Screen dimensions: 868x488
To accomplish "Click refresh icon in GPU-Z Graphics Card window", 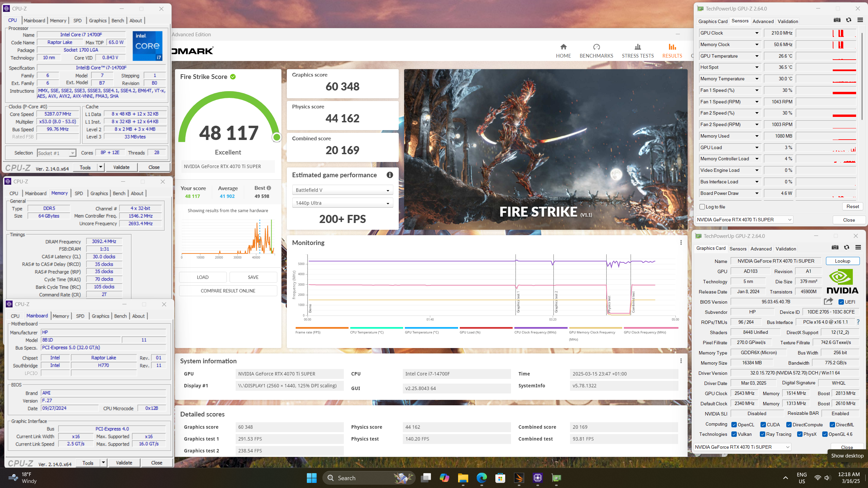I will pos(846,247).
